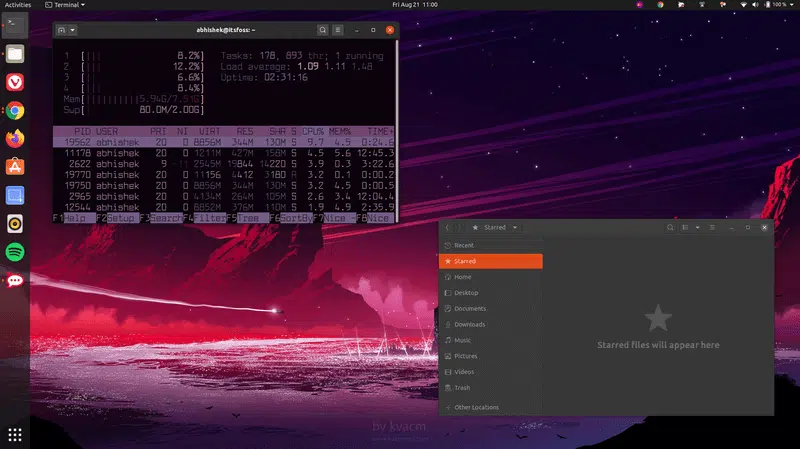Select htop process row PID 12544
Image resolution: width=800 pixels, height=449 pixels.
pos(224,207)
